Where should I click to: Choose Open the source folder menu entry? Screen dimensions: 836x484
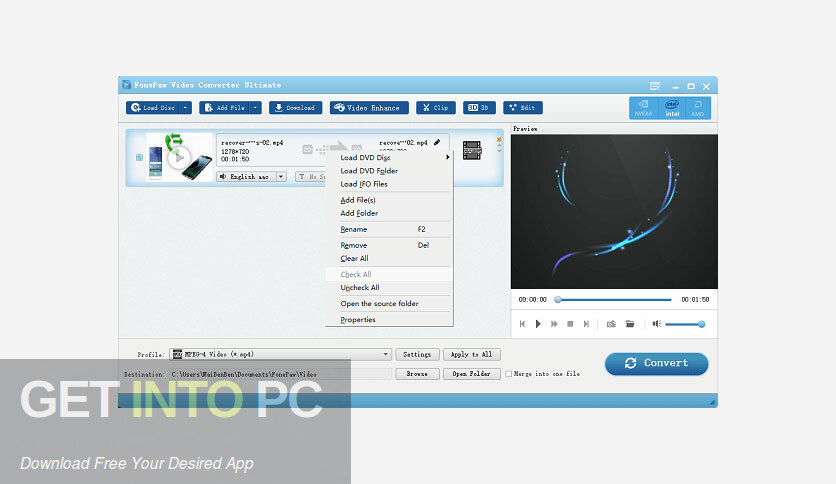389,303
